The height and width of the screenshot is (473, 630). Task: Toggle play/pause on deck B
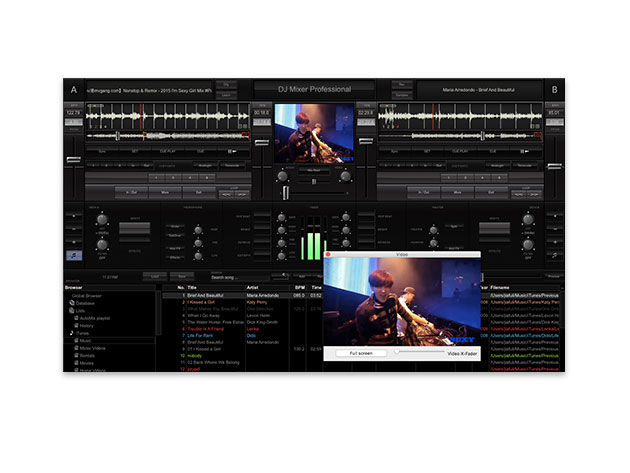click(525, 152)
